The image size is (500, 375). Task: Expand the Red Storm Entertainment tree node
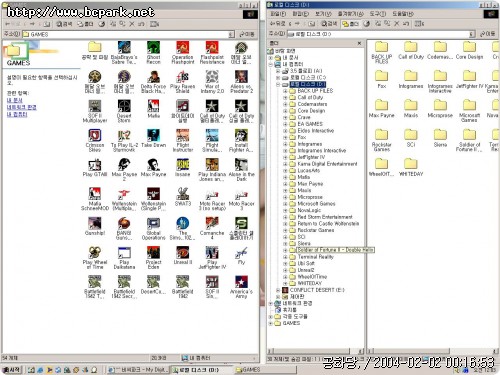[285, 217]
